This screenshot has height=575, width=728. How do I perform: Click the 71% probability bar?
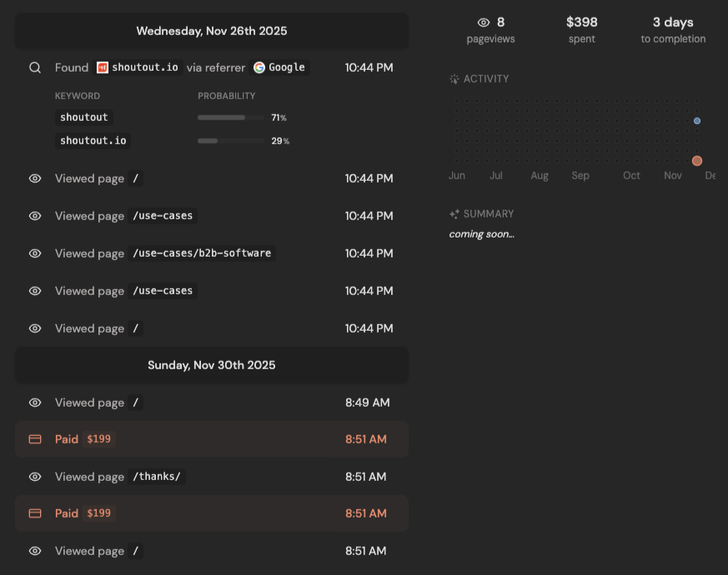231,117
